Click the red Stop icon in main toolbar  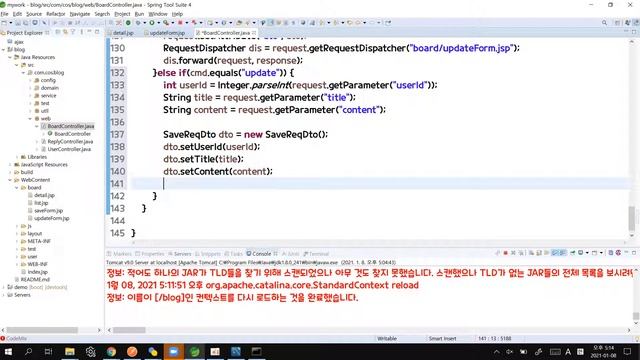(x=180, y=23)
